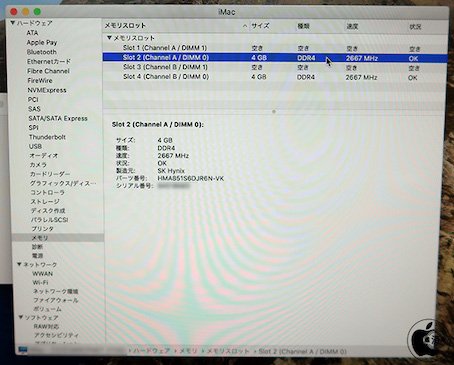This screenshot has height=365, width=454.
Task: Select ストレージ in the sidebar
Action: point(45,201)
